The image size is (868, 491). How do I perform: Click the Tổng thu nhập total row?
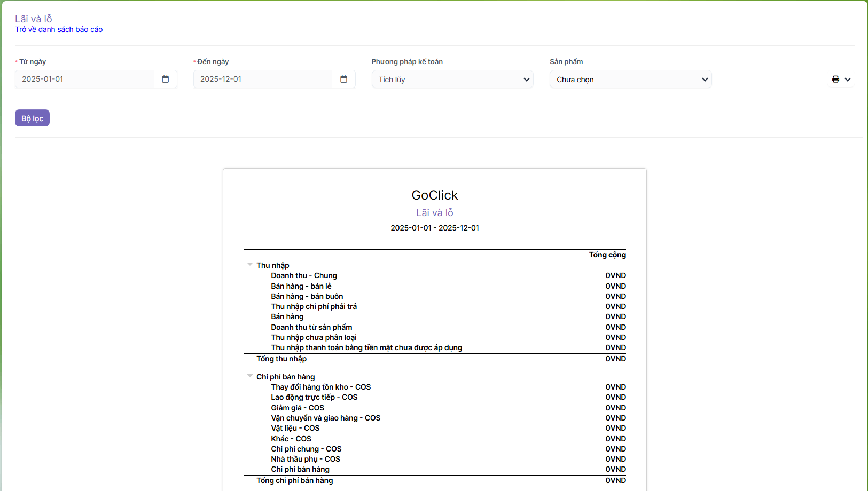click(x=281, y=359)
